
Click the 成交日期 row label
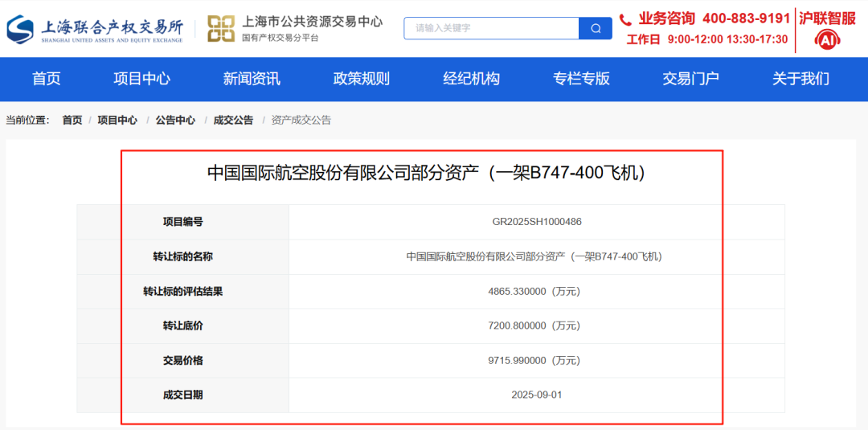182,395
